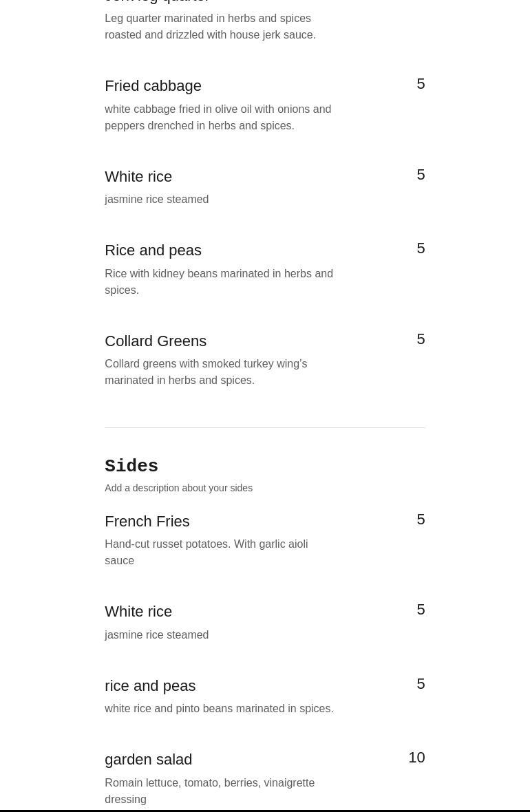Image resolution: width=530 pixels, height=812 pixels.
Task: Click the Collard Greens price
Action: pyautogui.click(x=421, y=339)
